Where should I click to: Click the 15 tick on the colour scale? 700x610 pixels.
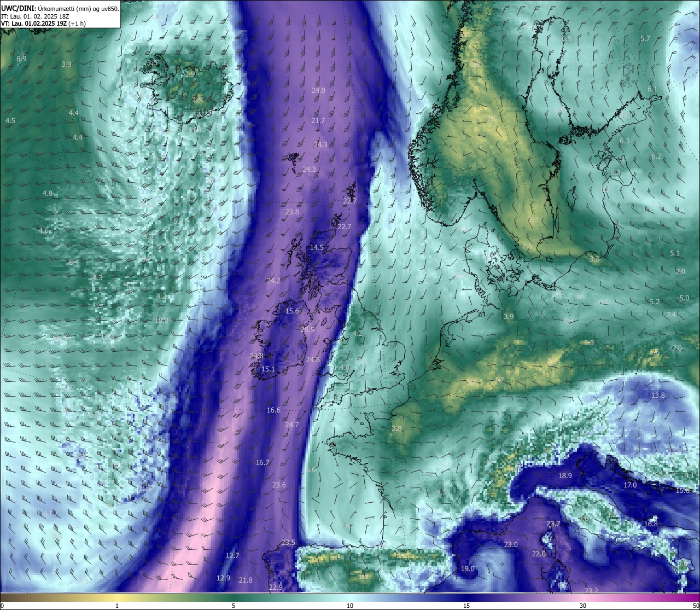click(x=466, y=606)
